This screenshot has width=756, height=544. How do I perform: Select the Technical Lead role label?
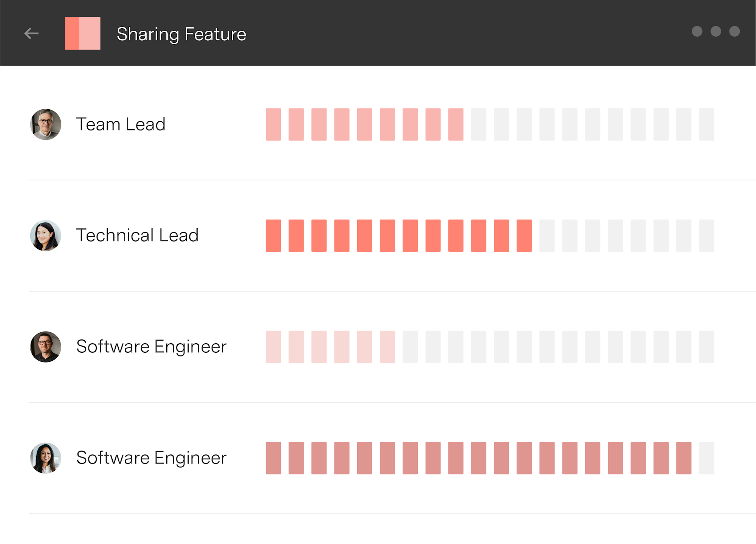point(137,236)
